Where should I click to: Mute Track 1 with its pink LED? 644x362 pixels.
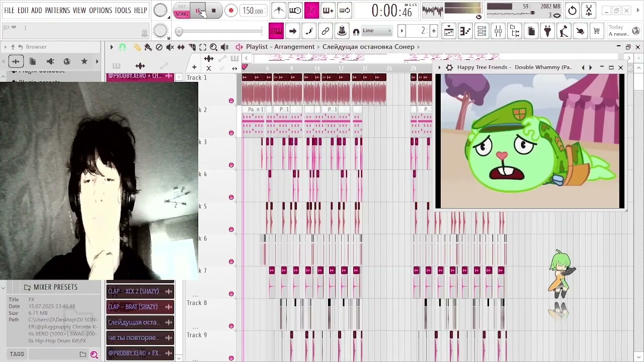[x=231, y=101]
